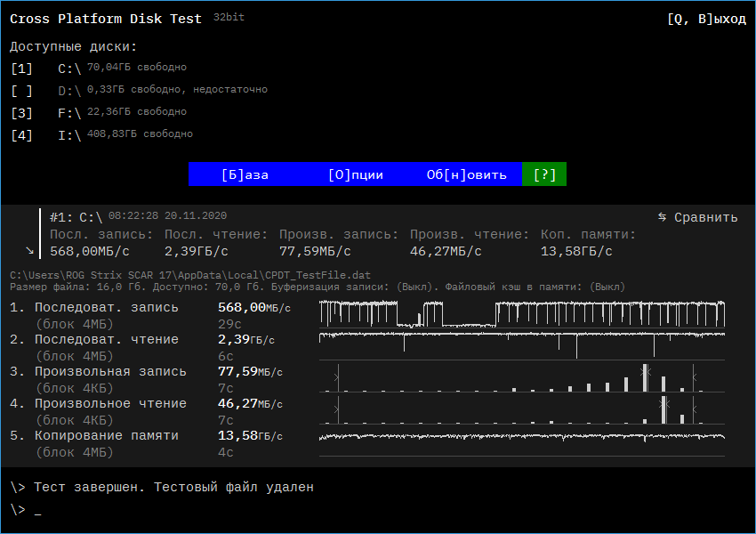Image resolution: width=756 pixels, height=534 pixels.
Task: Click the compare arrows icon beside Сравнить
Action: click(x=663, y=217)
